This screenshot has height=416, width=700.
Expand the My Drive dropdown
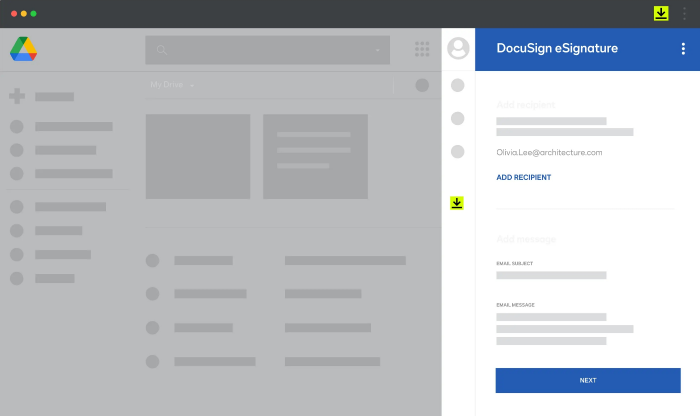[x=191, y=85]
